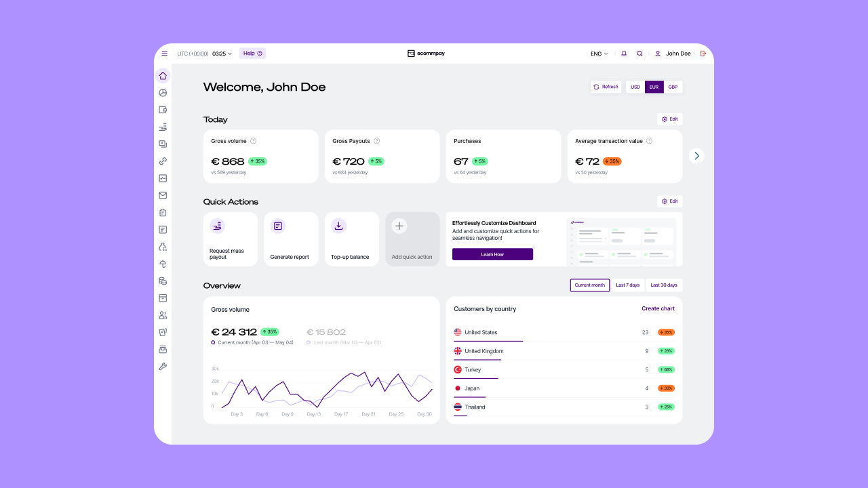Open the ENG language dropdown
The height and width of the screenshot is (488, 868).
[x=597, y=53]
